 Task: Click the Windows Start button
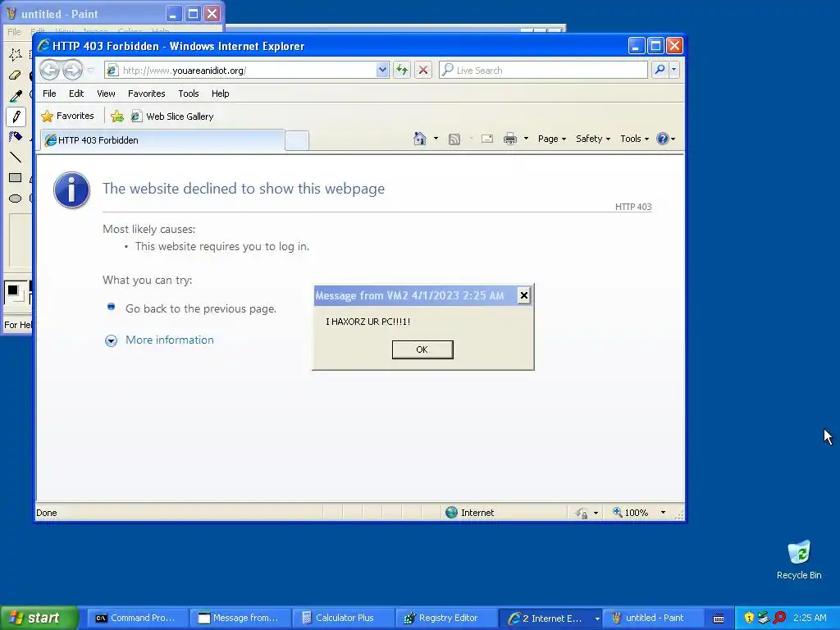click(x=39, y=618)
